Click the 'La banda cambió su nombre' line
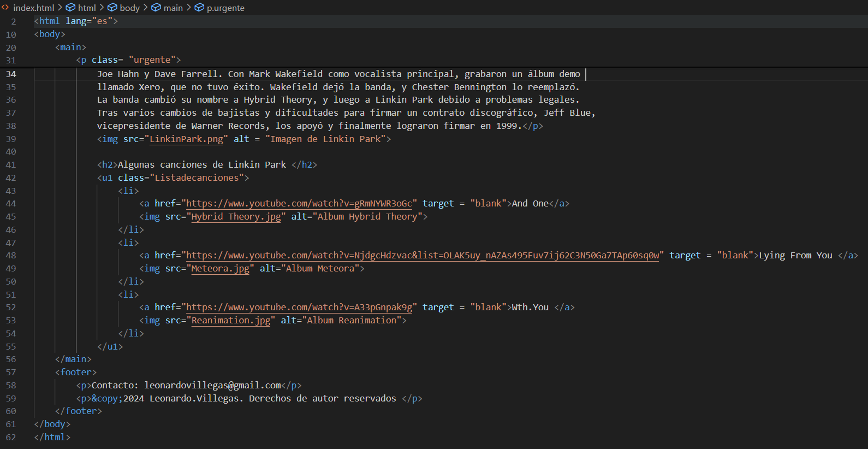The height and width of the screenshot is (449, 868). [338, 100]
